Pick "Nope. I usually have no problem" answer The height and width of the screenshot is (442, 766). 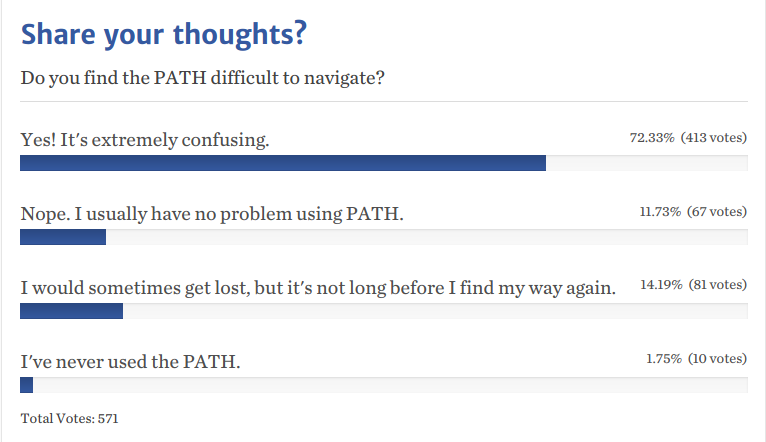click(x=212, y=214)
